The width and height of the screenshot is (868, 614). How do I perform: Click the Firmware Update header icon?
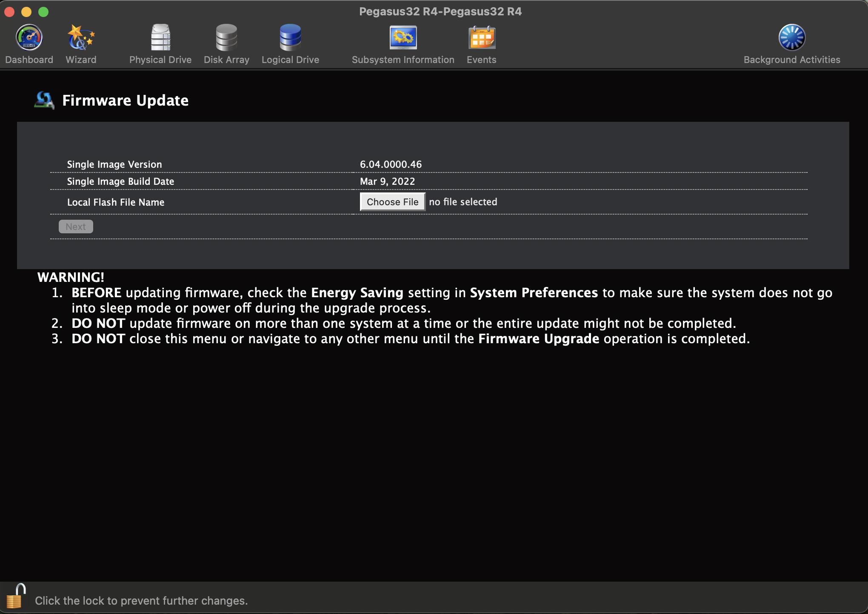point(44,100)
